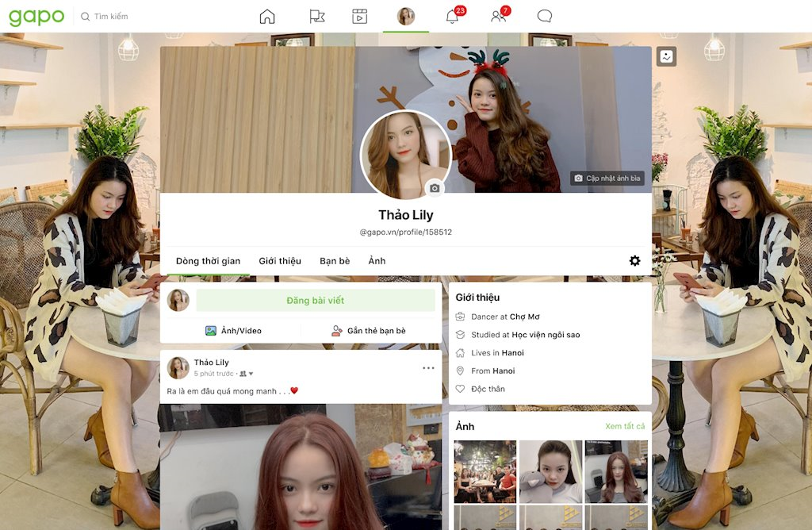Image resolution: width=812 pixels, height=530 pixels.
Task: Open profile settings gear icon
Action: 634,260
